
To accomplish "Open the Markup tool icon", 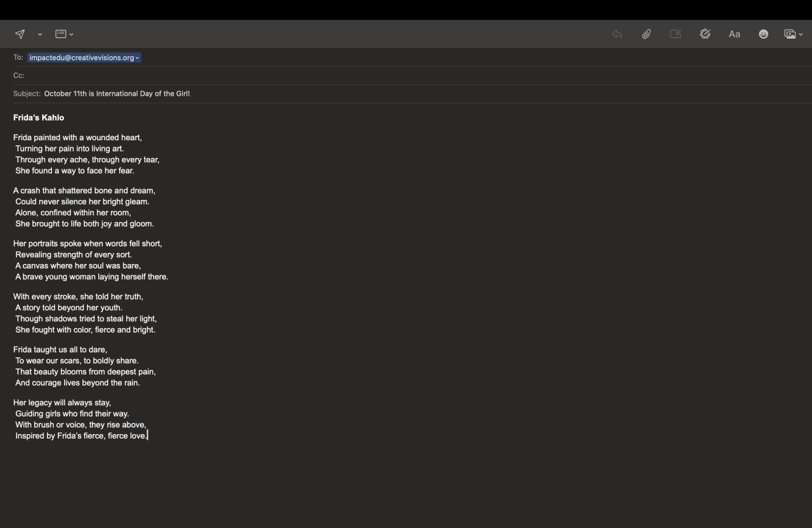I will click(705, 34).
